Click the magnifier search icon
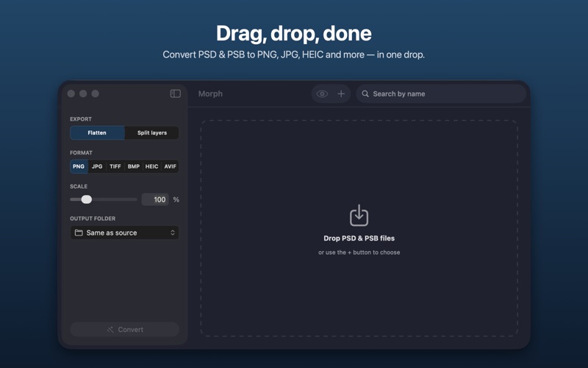Screen dimensions: 588x368 click(x=365, y=93)
